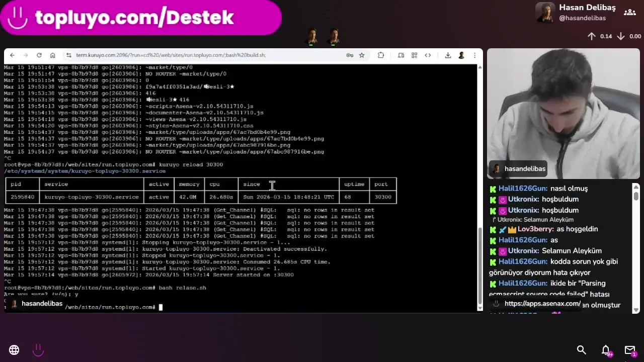
Task: Open notifications bell with 9+ badge
Action: (606, 350)
